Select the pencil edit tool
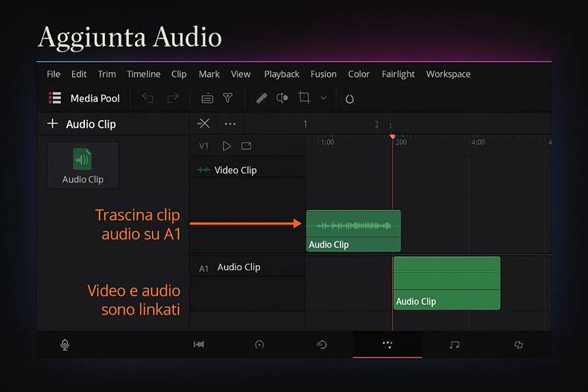The image size is (588, 392). tap(262, 98)
